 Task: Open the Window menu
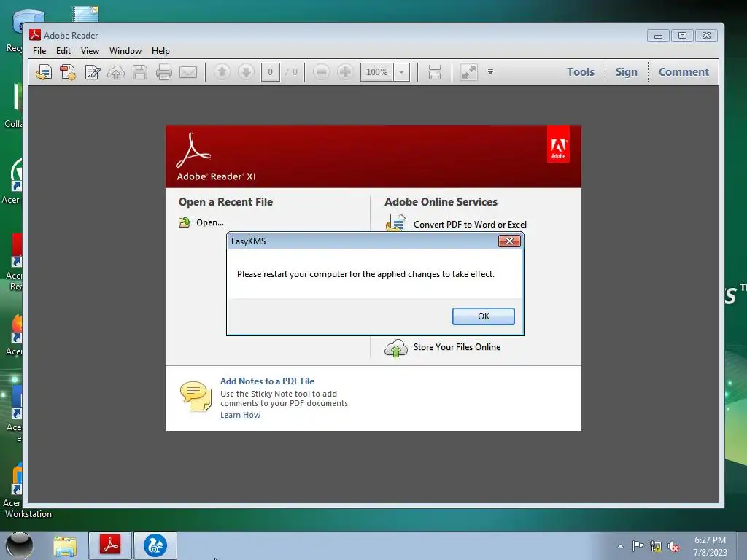[x=125, y=51]
